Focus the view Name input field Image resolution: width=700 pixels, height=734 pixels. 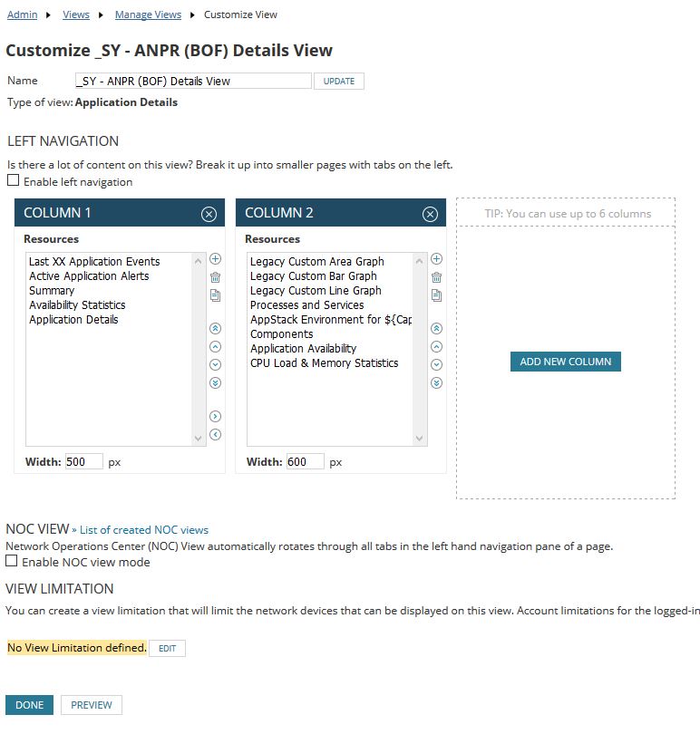tap(193, 81)
